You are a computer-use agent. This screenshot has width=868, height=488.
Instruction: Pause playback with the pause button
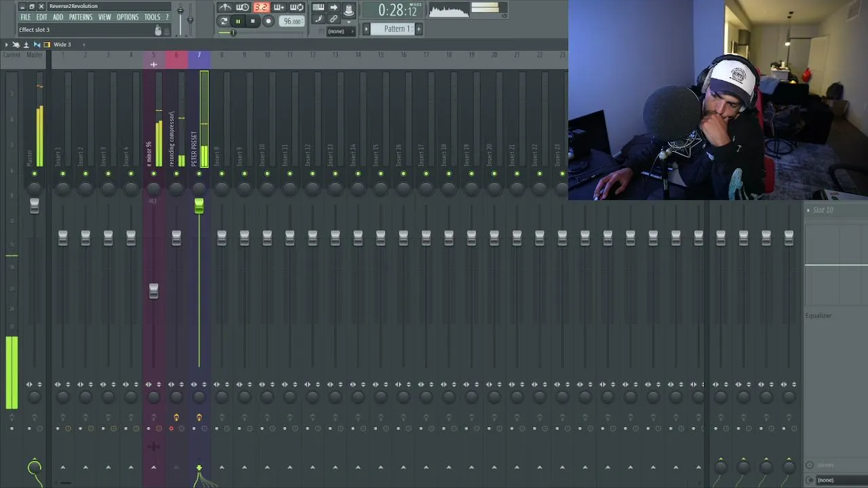click(x=238, y=22)
